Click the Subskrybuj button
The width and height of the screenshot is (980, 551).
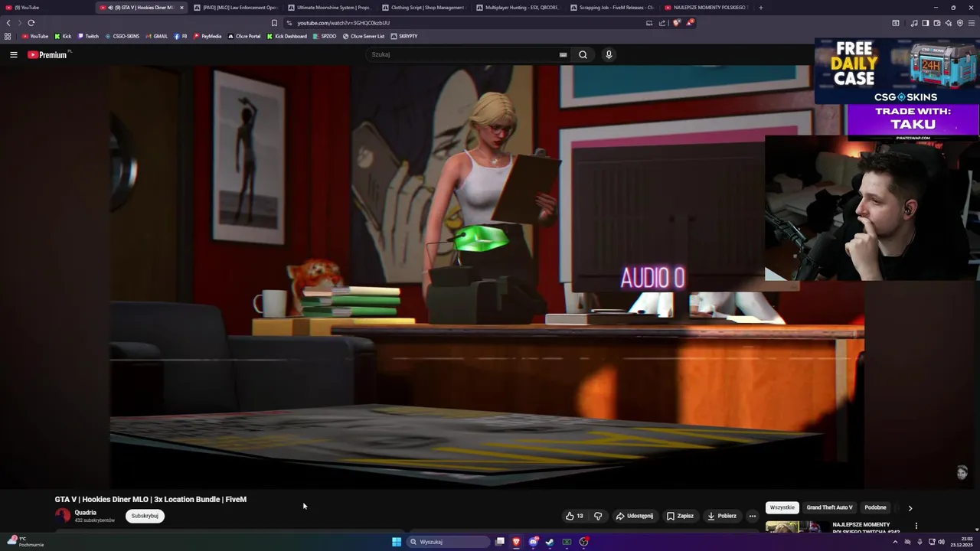pyautogui.click(x=145, y=516)
